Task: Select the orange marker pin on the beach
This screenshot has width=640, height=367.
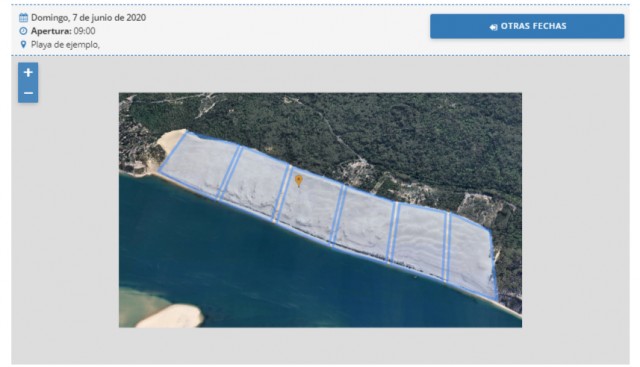Action: pos(299,181)
